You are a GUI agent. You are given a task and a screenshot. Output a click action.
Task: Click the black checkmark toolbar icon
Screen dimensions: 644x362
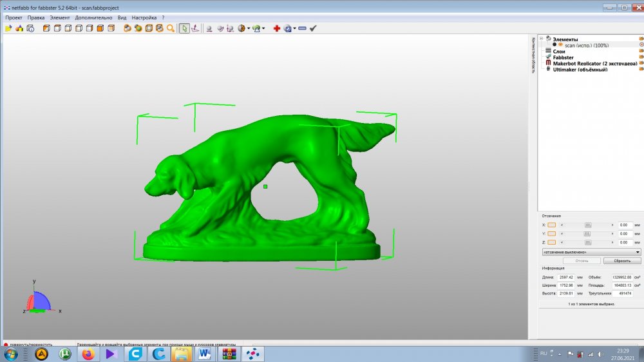(x=314, y=28)
